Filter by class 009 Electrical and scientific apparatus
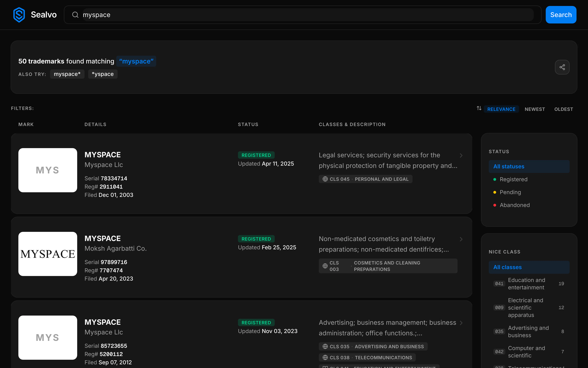This screenshot has height=368, width=588. (x=529, y=308)
